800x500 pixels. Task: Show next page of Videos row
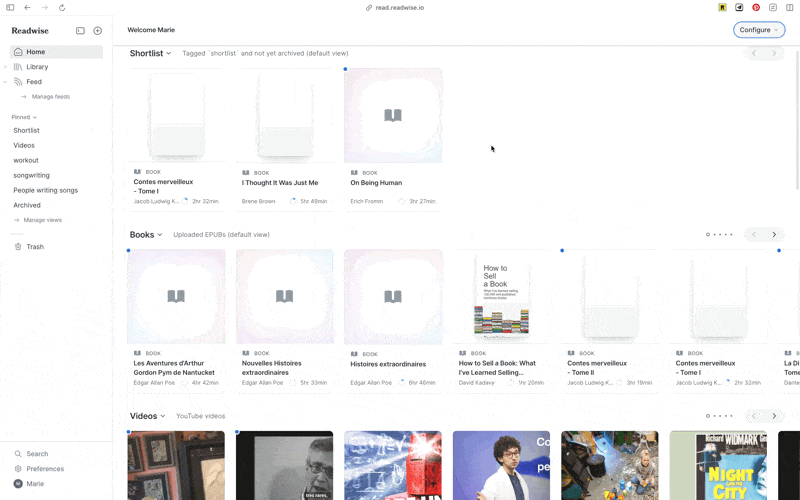[x=774, y=416]
